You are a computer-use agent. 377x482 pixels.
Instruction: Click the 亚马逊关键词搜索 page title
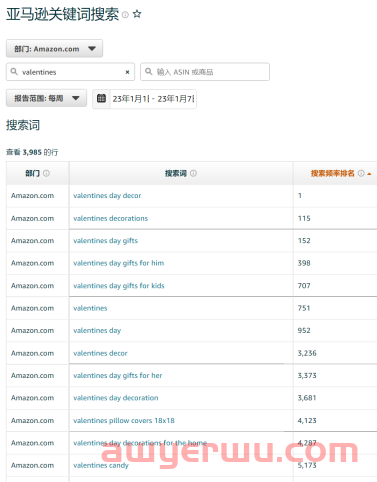62,14
